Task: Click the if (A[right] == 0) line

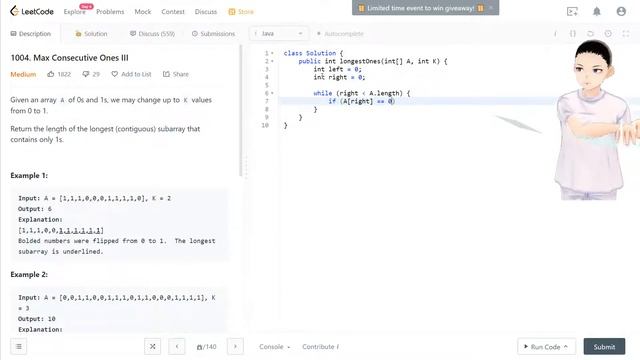Action: point(361,101)
